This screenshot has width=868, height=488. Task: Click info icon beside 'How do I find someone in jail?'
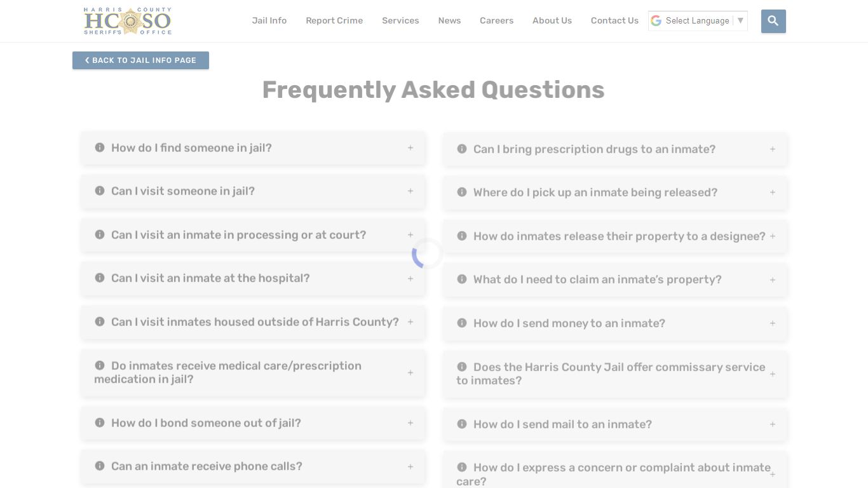pos(100,147)
